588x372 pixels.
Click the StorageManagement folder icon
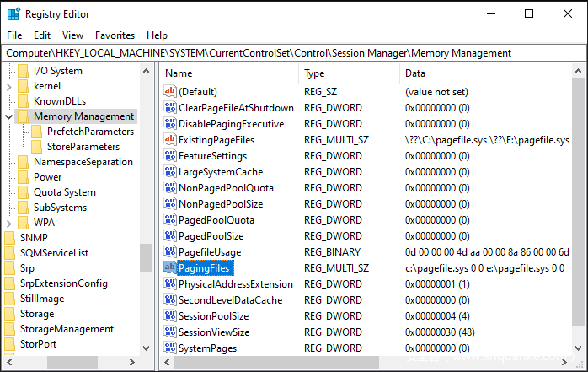coord(10,328)
